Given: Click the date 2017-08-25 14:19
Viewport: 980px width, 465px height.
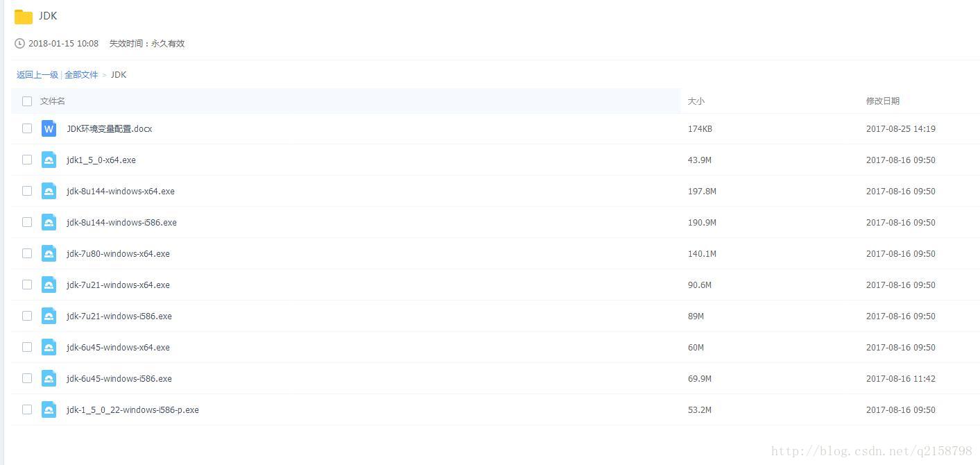Looking at the screenshot, I should [x=900, y=129].
